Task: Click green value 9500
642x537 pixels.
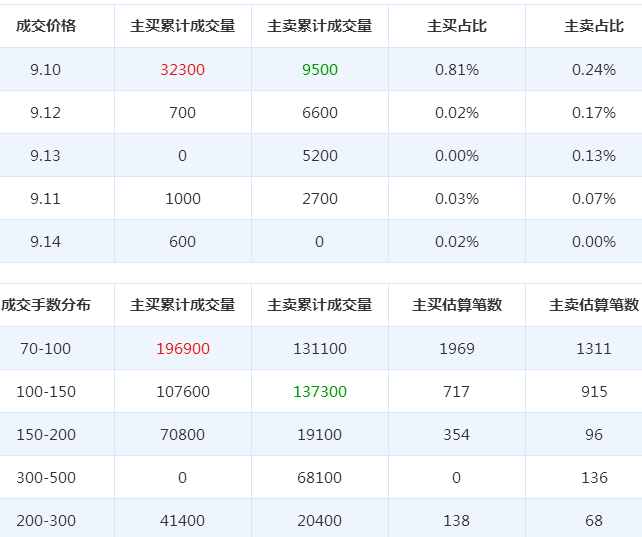Action: coord(320,70)
